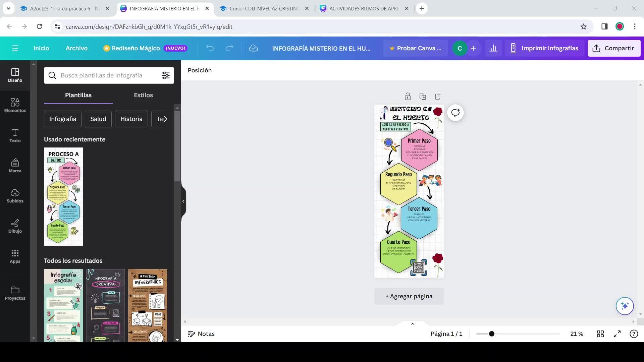Click the lock page icon above canvas
Screen dimensions: 644x362
[408, 97]
